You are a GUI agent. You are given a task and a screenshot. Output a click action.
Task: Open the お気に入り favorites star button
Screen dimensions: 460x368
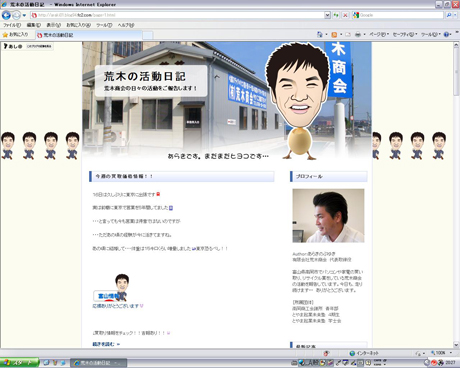pyautogui.click(x=15, y=34)
